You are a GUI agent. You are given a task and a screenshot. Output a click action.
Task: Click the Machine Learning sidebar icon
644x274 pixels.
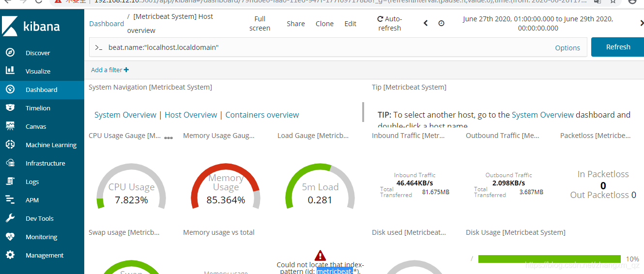[x=10, y=145]
